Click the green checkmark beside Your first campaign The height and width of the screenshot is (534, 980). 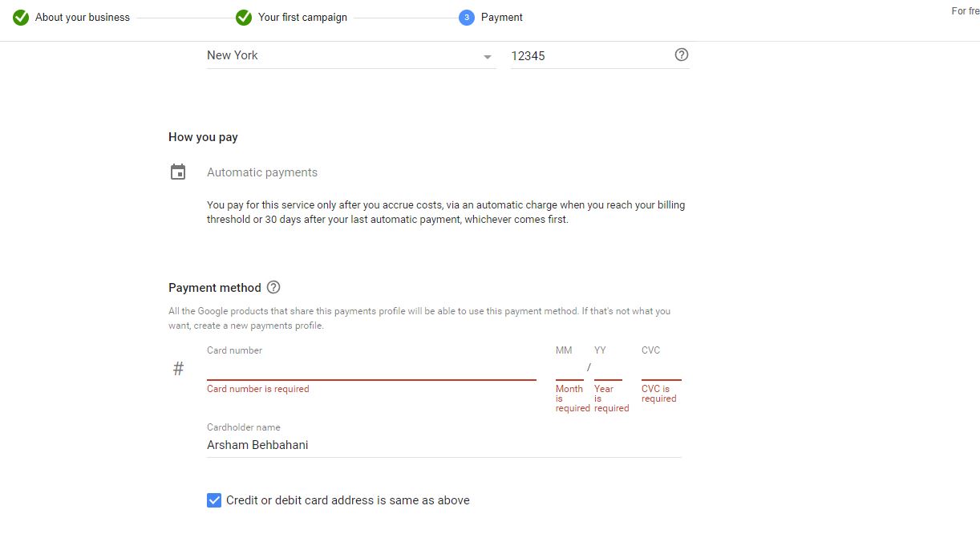point(244,18)
